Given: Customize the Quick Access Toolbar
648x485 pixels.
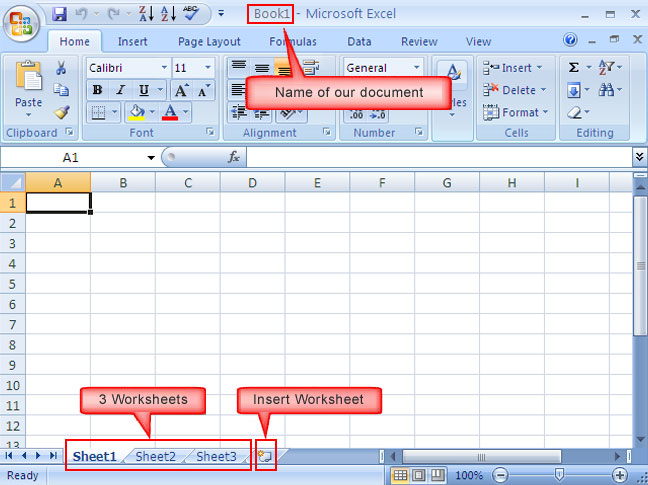Looking at the screenshot, I should (x=221, y=14).
